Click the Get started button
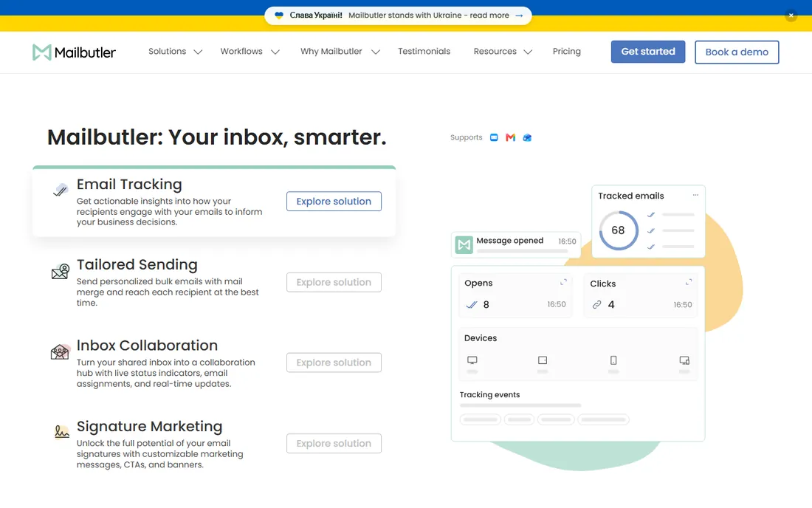This screenshot has width=812, height=508. [x=648, y=52]
